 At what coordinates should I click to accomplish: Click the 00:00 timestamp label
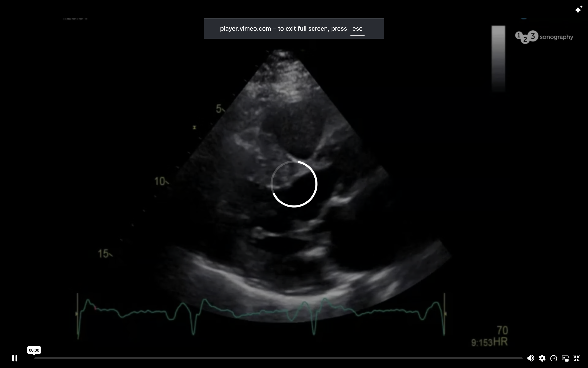34,350
